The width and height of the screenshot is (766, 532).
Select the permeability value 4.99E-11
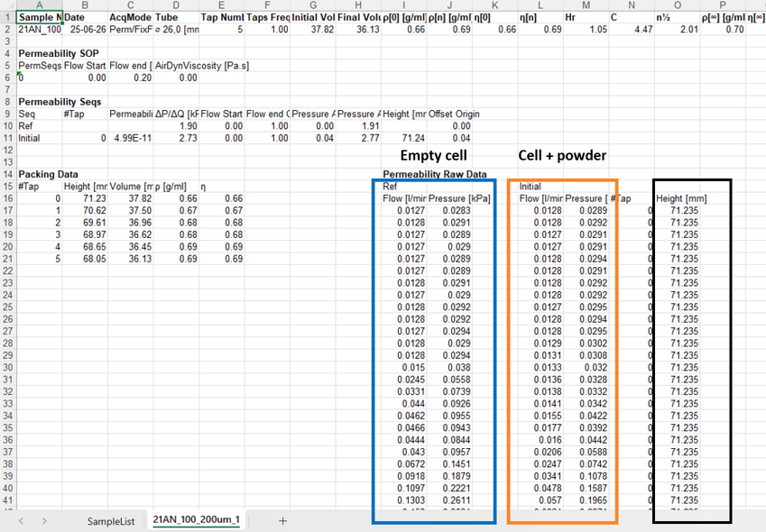131,138
